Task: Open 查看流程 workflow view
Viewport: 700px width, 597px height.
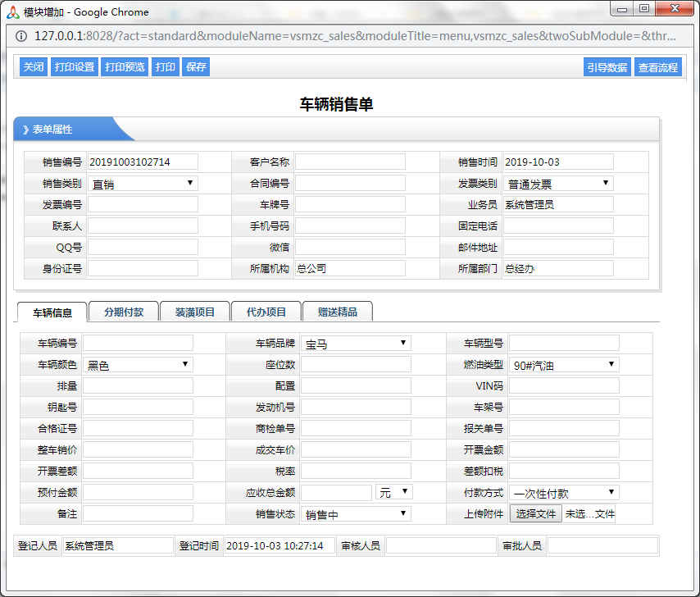Action: coord(658,67)
